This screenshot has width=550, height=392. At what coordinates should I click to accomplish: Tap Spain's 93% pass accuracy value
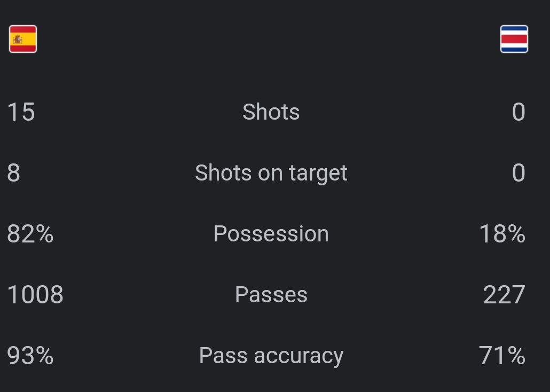pos(30,356)
